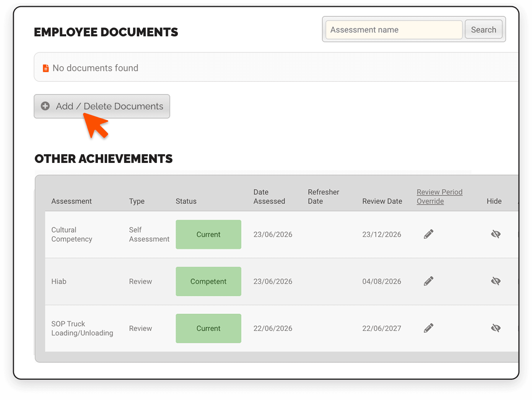532x400 pixels.
Task: Click the Assessment column header
Action: (x=72, y=201)
